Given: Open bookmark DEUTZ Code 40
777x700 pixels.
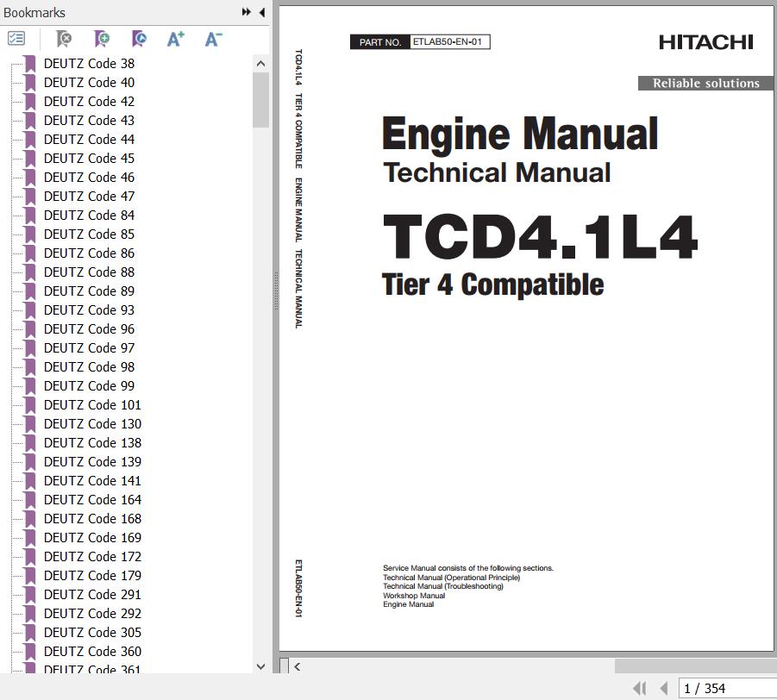Looking at the screenshot, I should tap(89, 82).
